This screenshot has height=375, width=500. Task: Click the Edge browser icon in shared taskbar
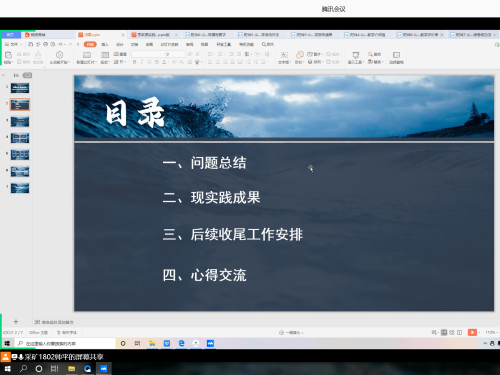(181, 343)
